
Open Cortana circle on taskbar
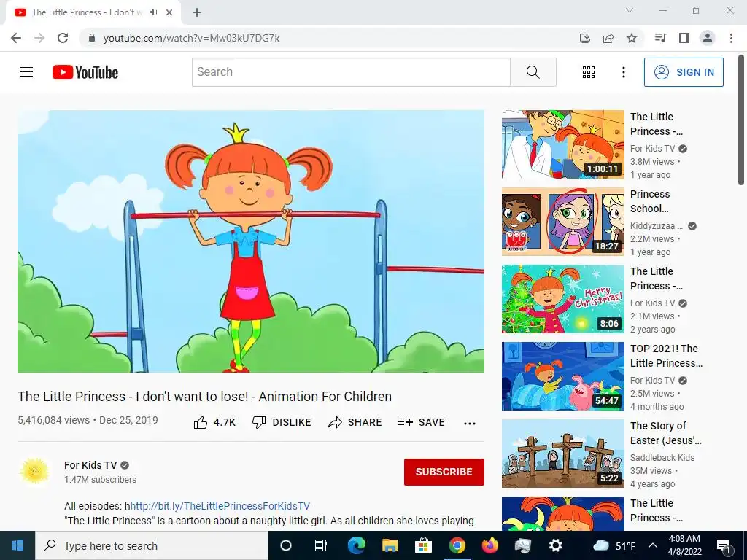[286, 545]
